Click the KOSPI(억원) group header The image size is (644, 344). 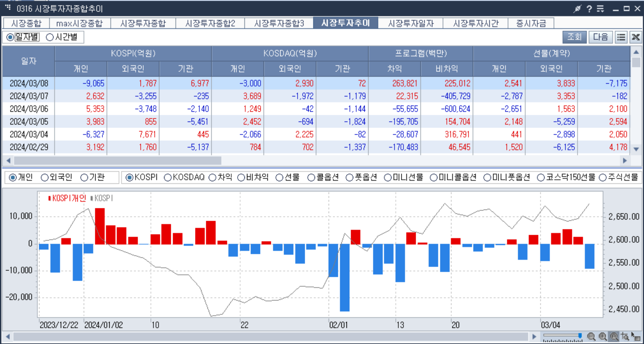click(x=133, y=54)
